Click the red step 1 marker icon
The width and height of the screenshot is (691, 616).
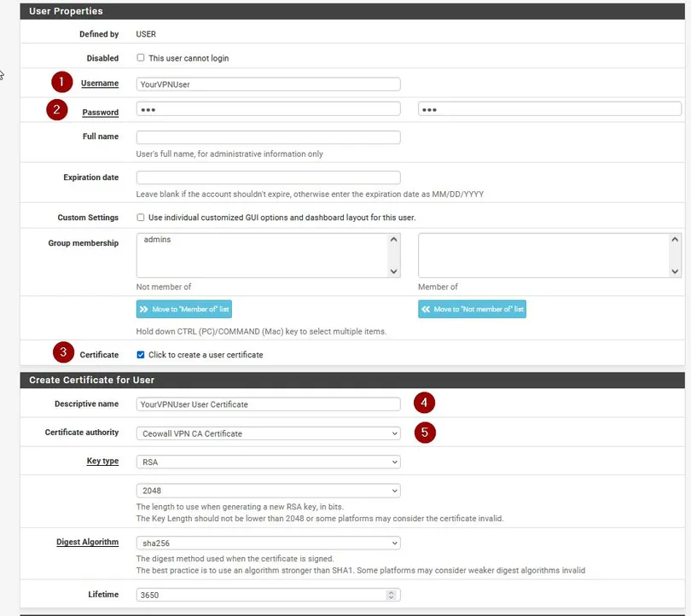pos(61,82)
